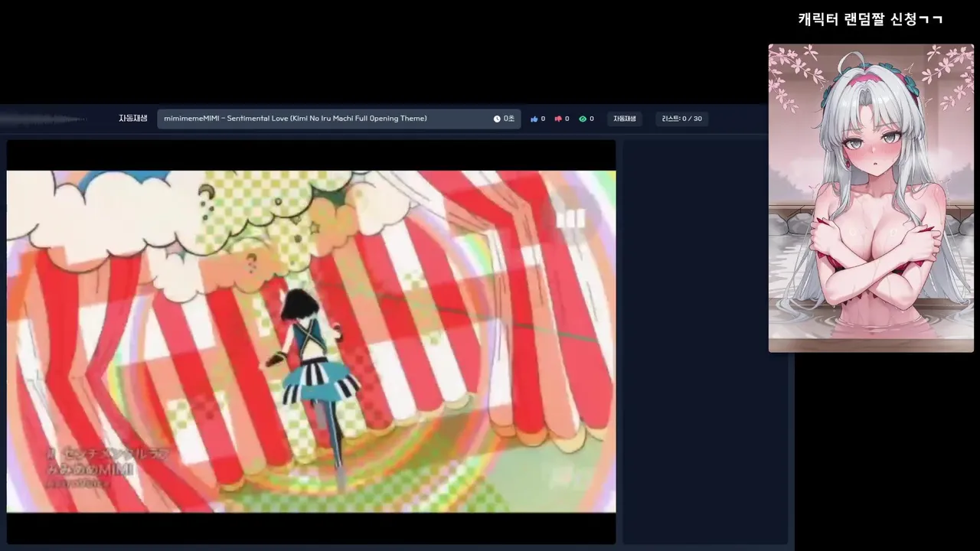
Task: Click the green eye view-count icon
Action: pyautogui.click(x=583, y=119)
